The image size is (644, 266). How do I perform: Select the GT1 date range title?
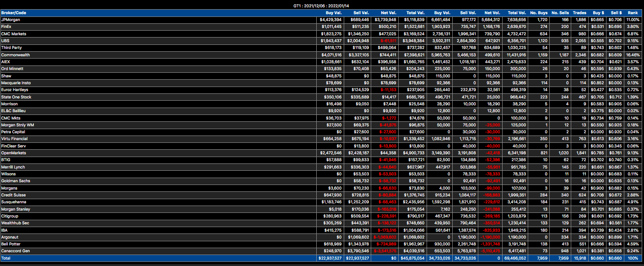point(322,5)
